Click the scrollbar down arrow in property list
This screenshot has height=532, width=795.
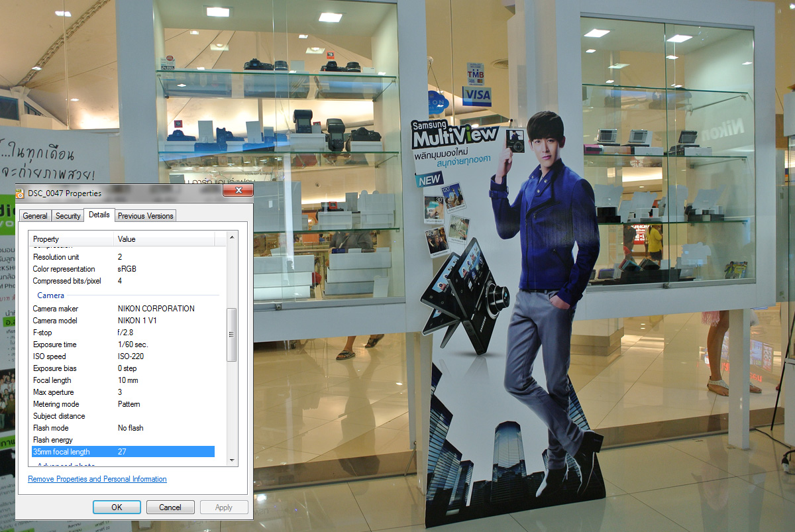tap(232, 460)
